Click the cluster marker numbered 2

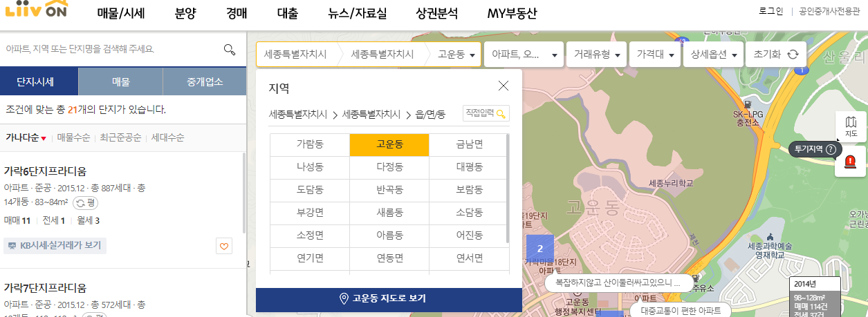point(540,248)
